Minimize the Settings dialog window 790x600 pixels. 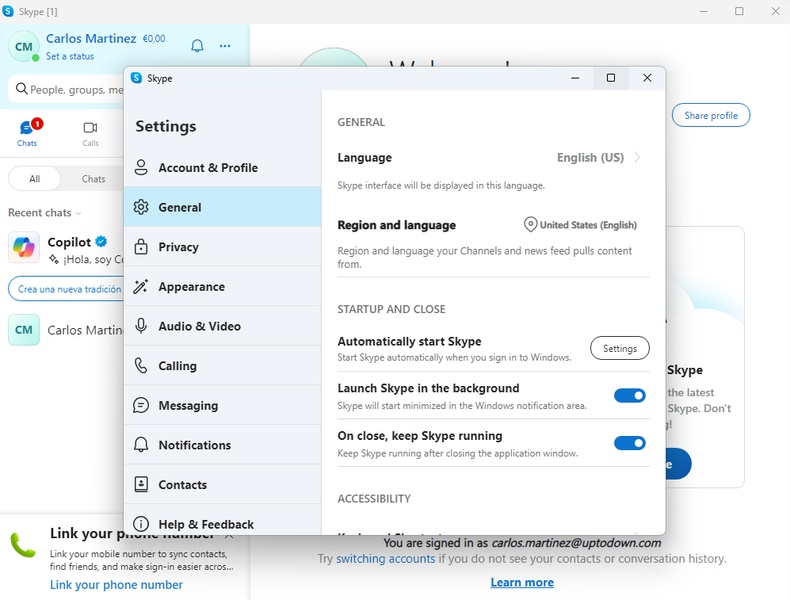[x=575, y=78]
